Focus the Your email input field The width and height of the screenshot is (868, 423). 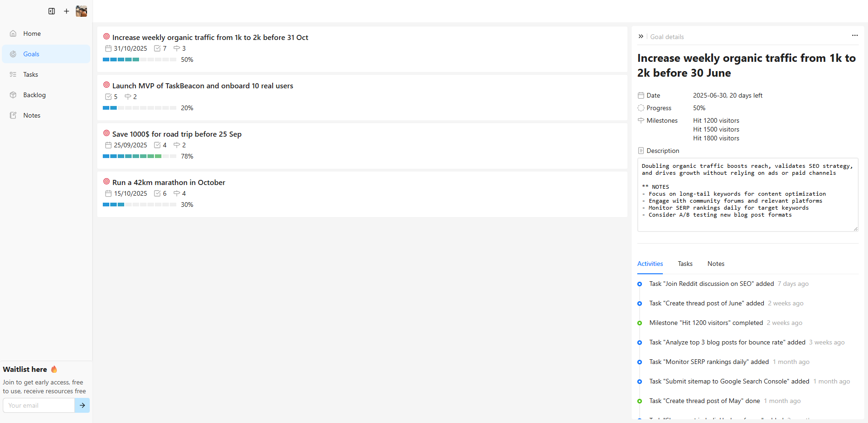coord(39,405)
